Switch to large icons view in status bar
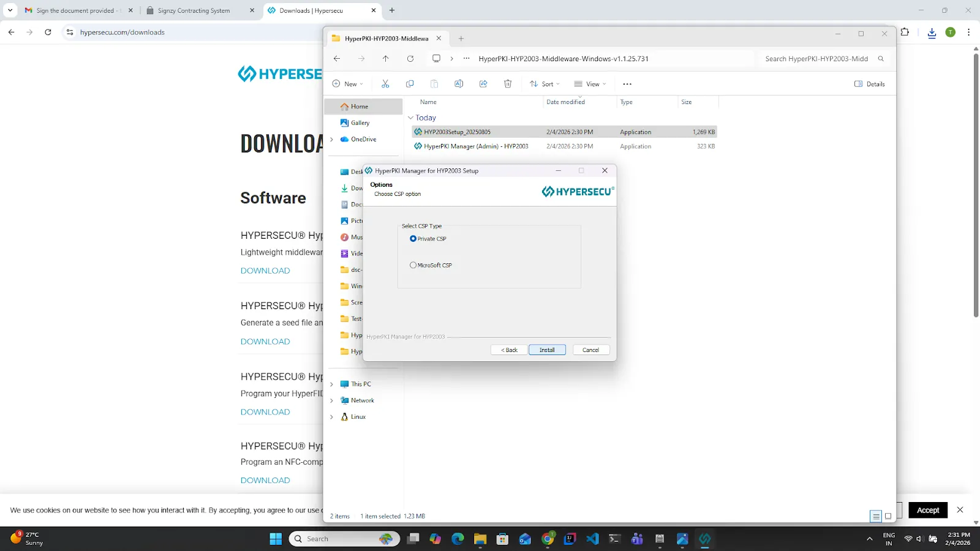 click(x=888, y=516)
